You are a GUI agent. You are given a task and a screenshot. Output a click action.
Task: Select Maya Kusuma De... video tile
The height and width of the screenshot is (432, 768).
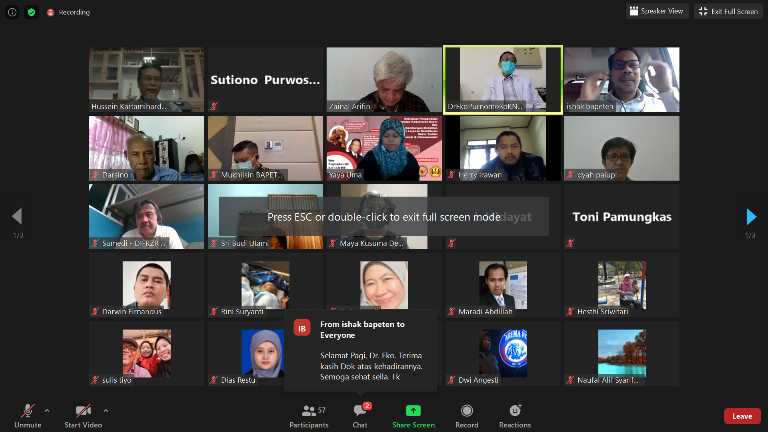pyautogui.click(x=384, y=216)
